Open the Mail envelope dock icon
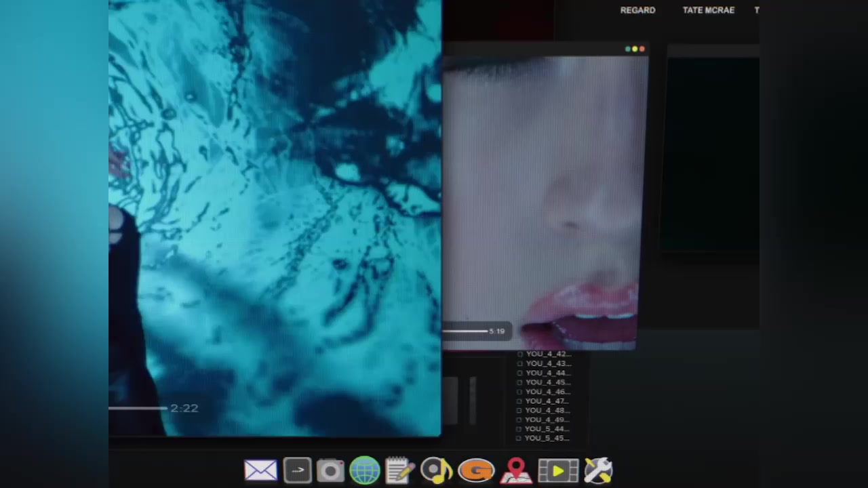 pyautogui.click(x=261, y=470)
